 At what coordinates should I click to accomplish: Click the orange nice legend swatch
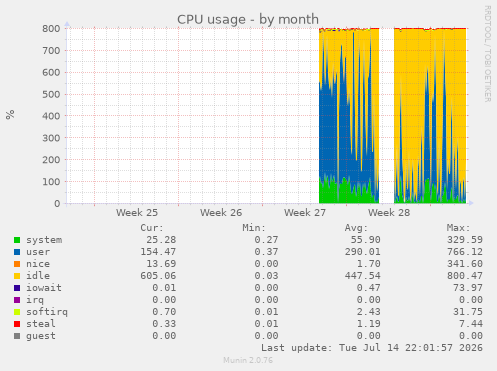[17, 264]
